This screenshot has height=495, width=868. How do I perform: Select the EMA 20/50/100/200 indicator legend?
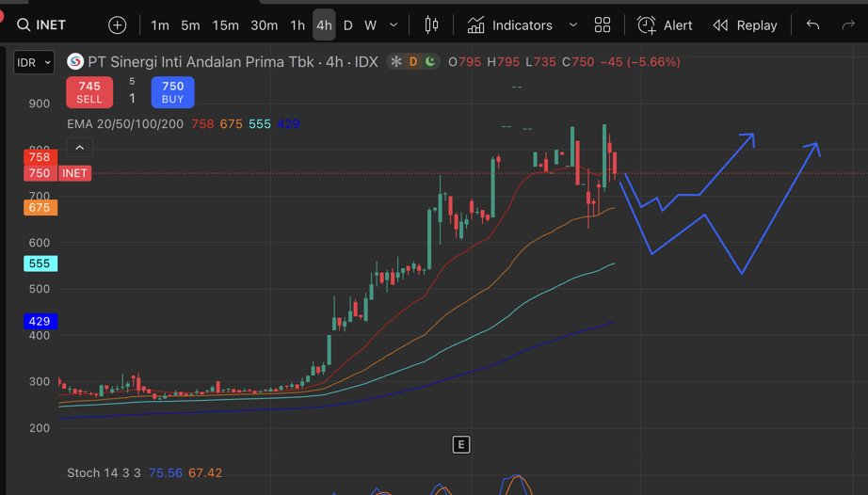click(x=125, y=124)
